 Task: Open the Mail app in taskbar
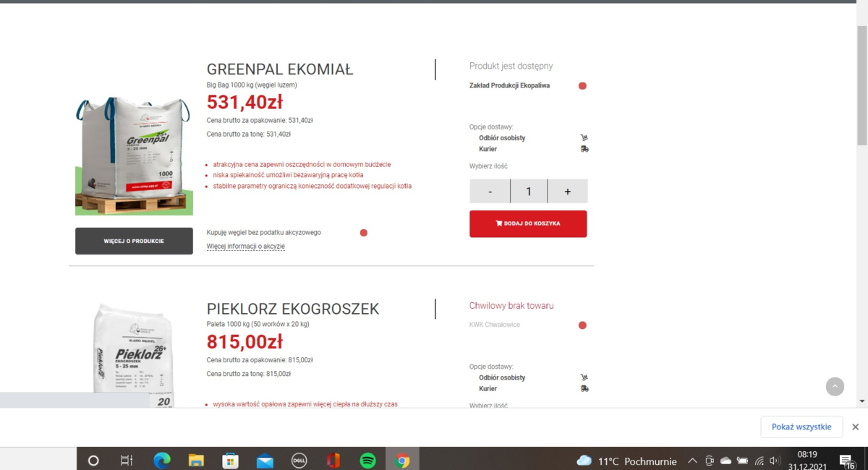(x=265, y=461)
